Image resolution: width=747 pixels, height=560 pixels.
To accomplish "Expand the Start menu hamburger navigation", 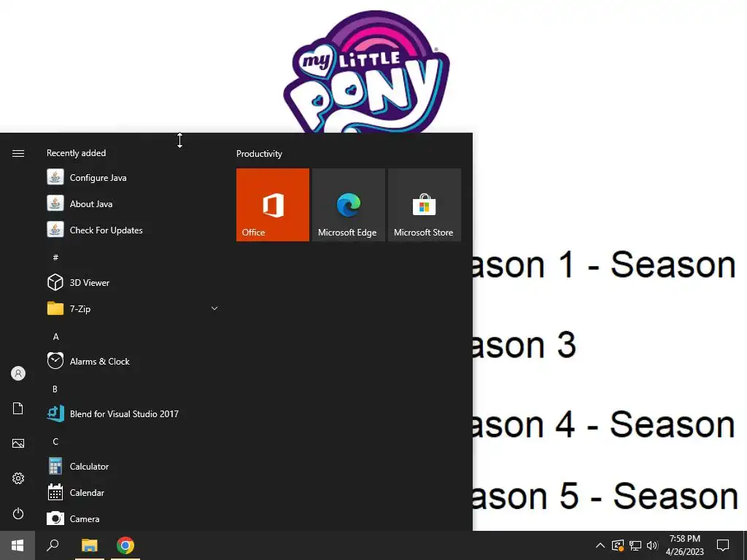I will [18, 153].
